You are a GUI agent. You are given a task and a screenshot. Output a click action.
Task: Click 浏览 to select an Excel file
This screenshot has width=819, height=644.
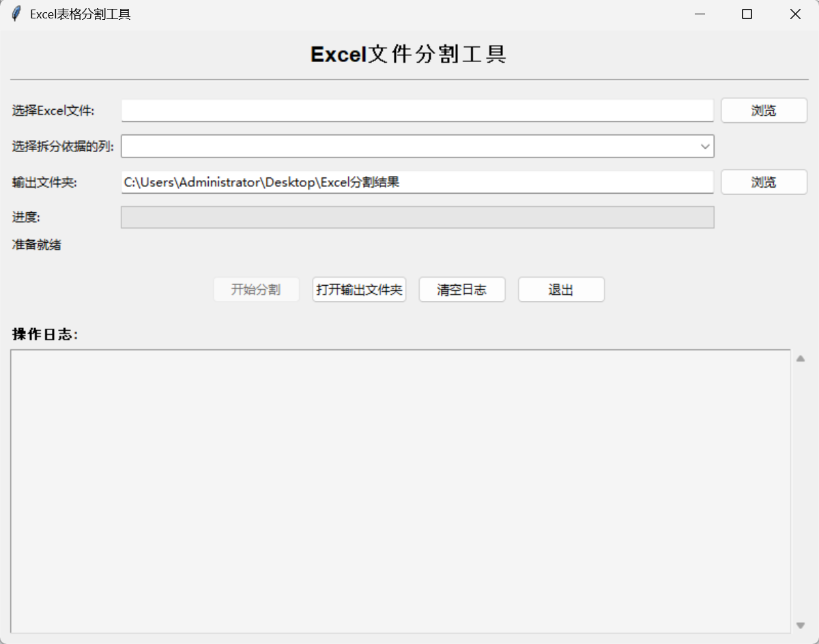(764, 110)
